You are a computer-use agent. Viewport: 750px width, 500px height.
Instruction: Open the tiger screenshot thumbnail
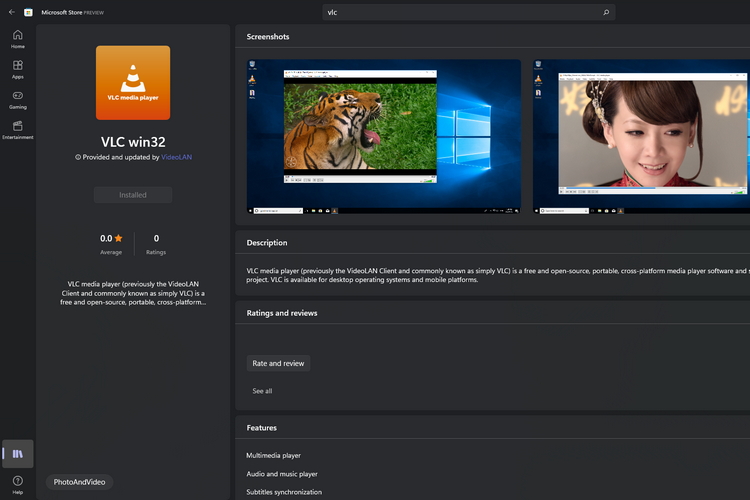click(384, 136)
